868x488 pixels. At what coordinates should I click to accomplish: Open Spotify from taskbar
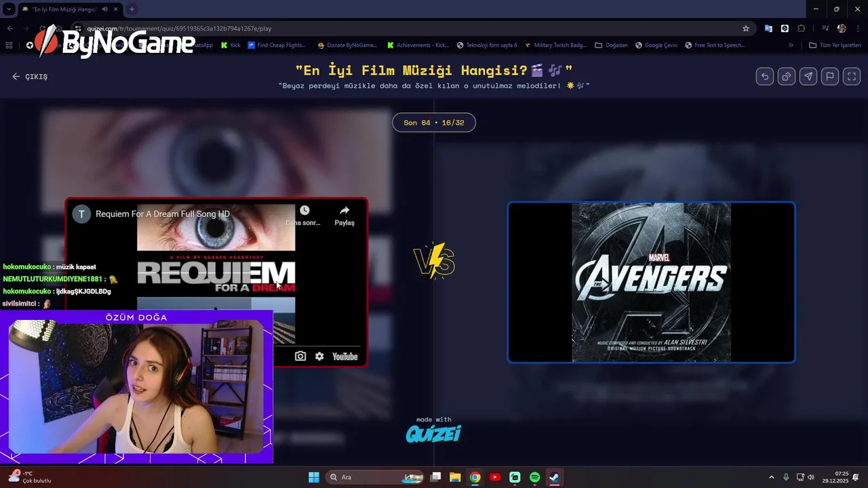(x=534, y=477)
